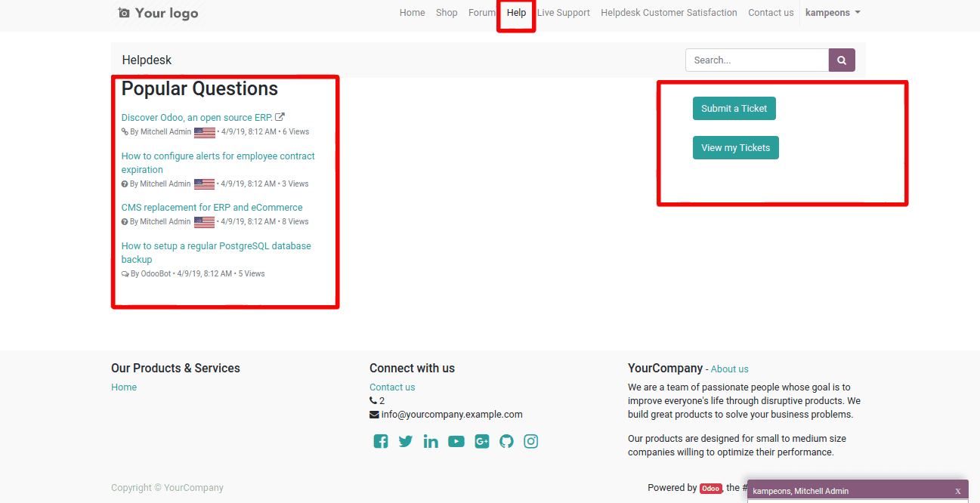Click the external link icon after Discover Odoo
The width and height of the screenshot is (980, 503).
(x=280, y=117)
